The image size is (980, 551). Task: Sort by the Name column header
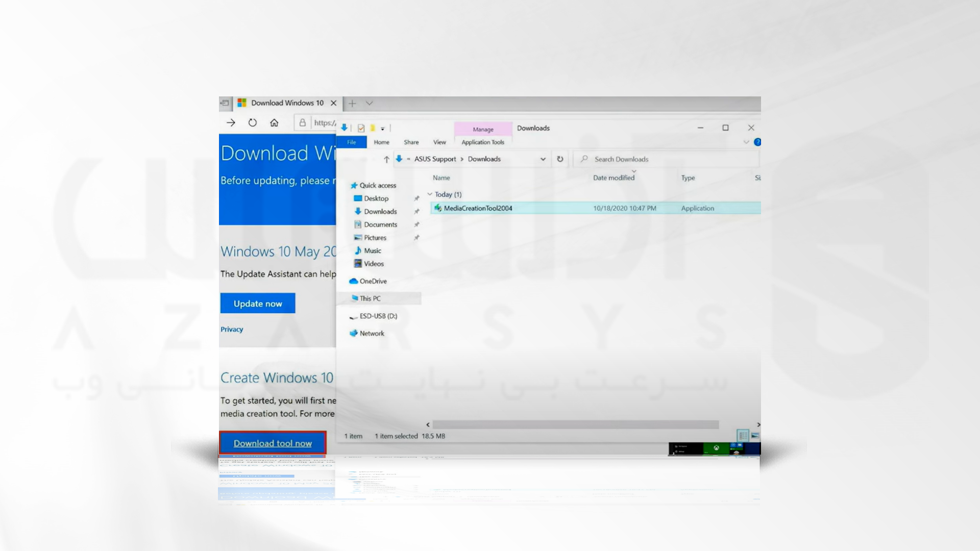coord(442,178)
